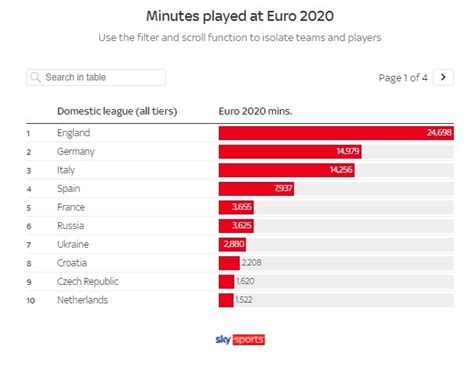Screen dimensions: 474x370
Task: Click the Spain bar showing 7,937
Action: [x=256, y=189]
